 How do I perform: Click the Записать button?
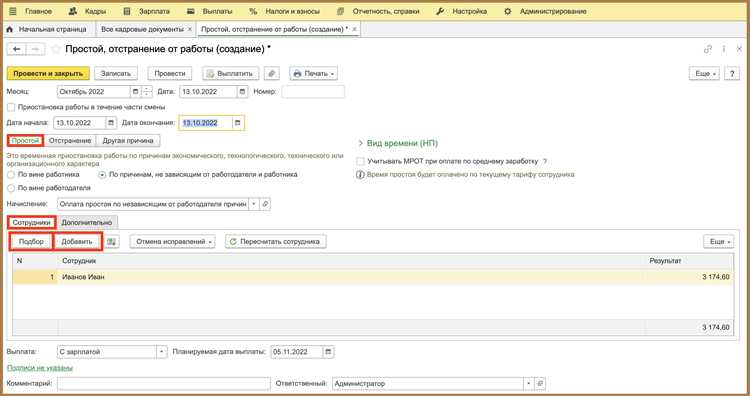(x=116, y=73)
